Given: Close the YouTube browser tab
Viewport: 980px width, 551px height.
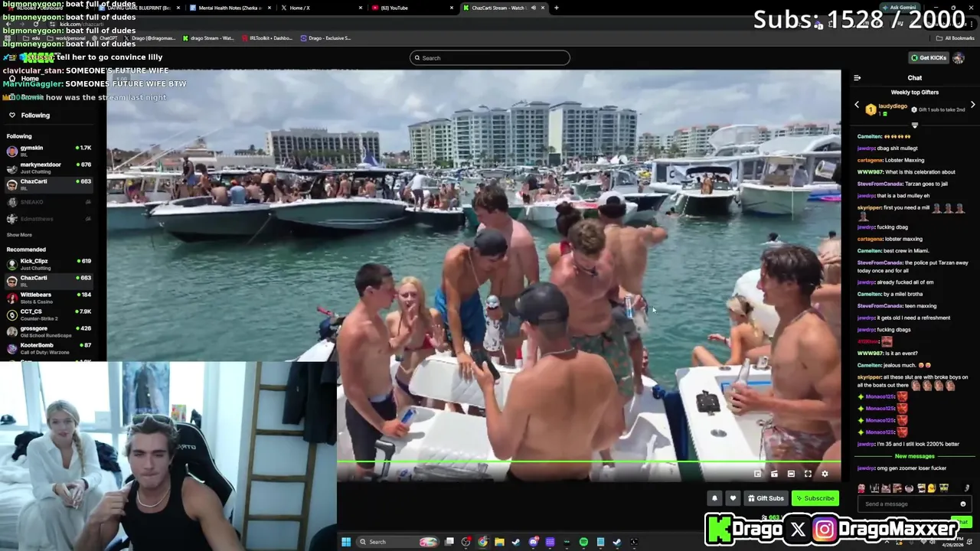Looking at the screenshot, I should 452,8.
